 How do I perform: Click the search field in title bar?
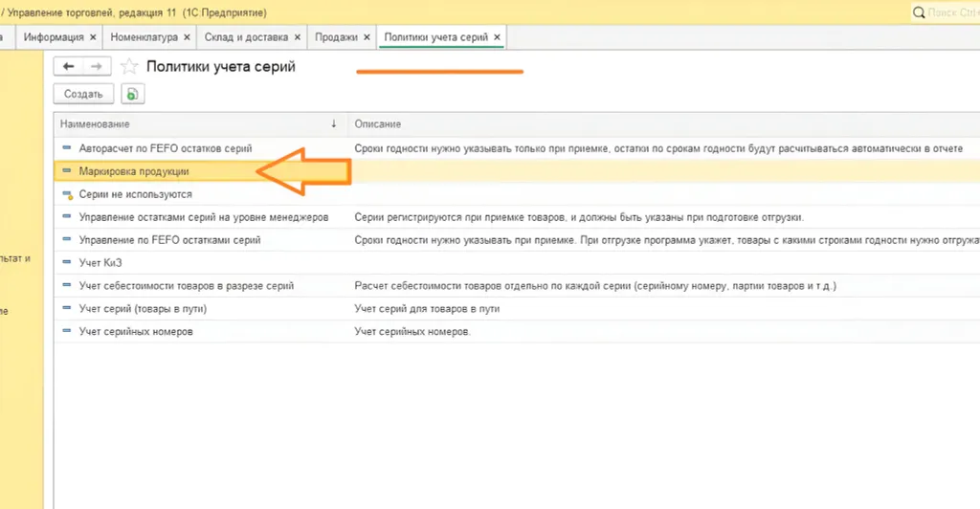(x=947, y=13)
